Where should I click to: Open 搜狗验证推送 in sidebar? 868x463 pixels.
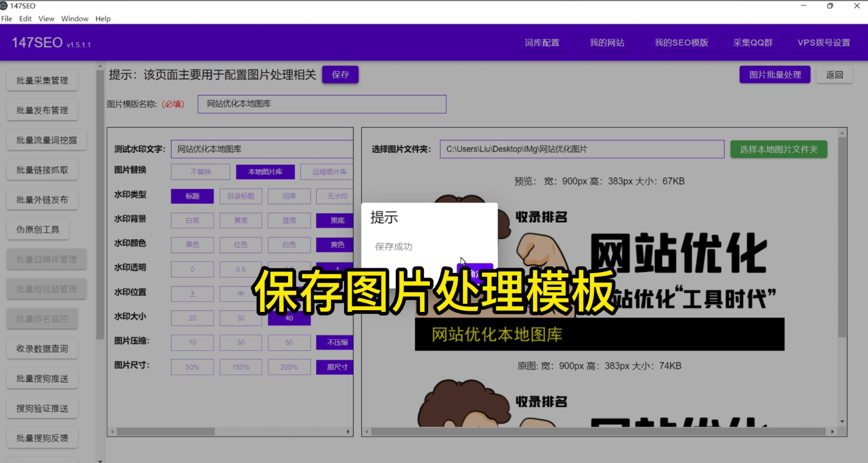tap(42, 408)
